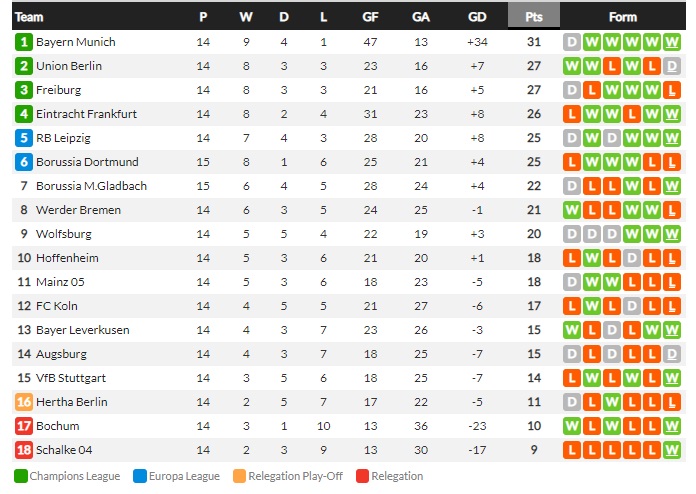Click the red Relegation legend swatch
The image size is (696, 494).
(x=362, y=476)
